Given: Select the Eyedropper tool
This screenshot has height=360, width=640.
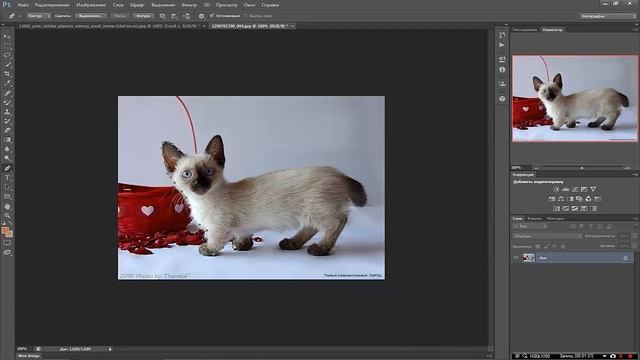Looking at the screenshot, I should 7,83.
